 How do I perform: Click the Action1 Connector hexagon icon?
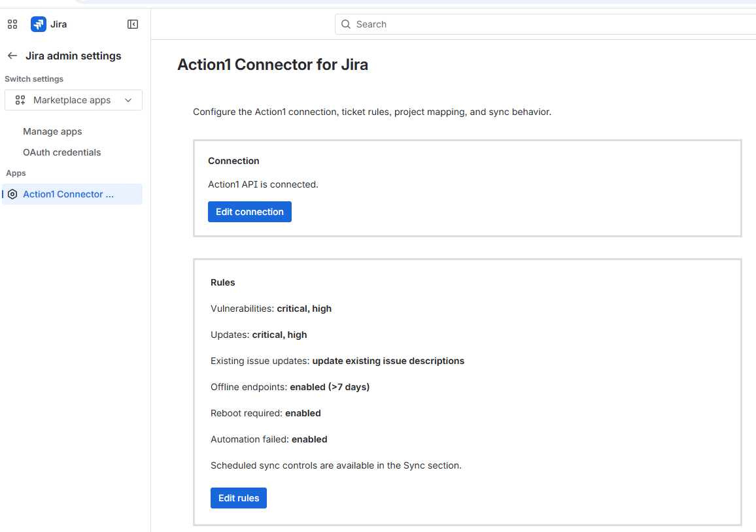12,193
